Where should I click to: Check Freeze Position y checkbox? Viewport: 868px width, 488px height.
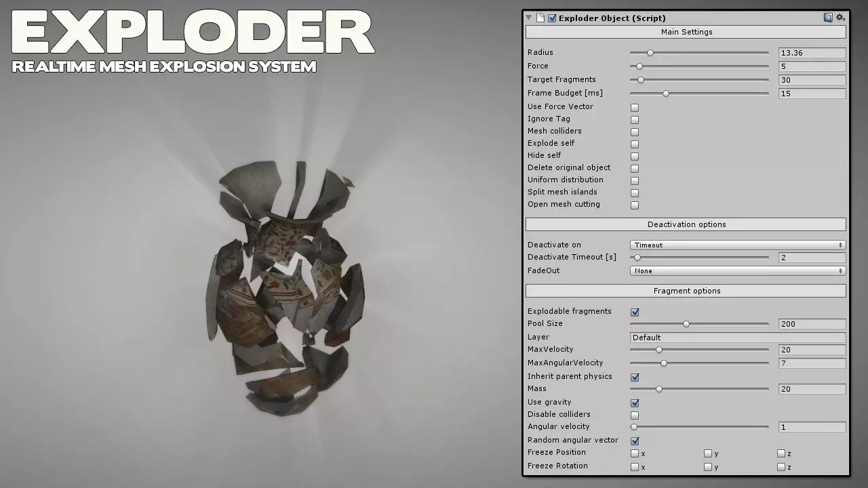(x=708, y=453)
